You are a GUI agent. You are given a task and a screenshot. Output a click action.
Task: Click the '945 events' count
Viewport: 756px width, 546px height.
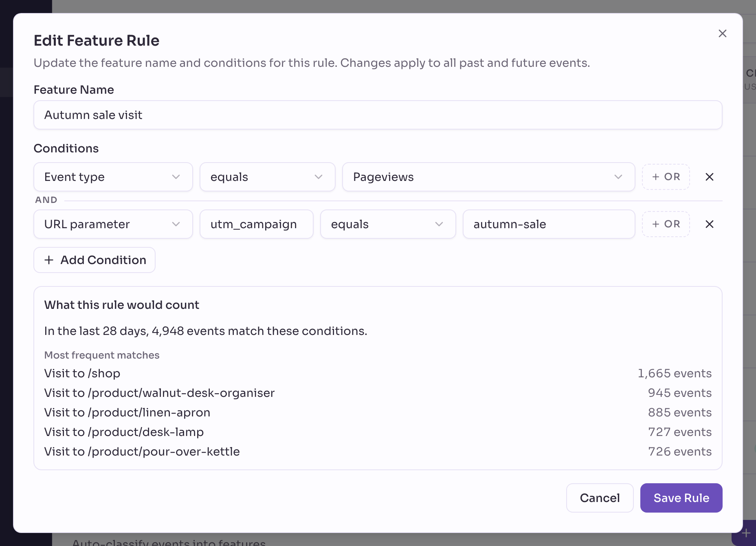coord(680,393)
